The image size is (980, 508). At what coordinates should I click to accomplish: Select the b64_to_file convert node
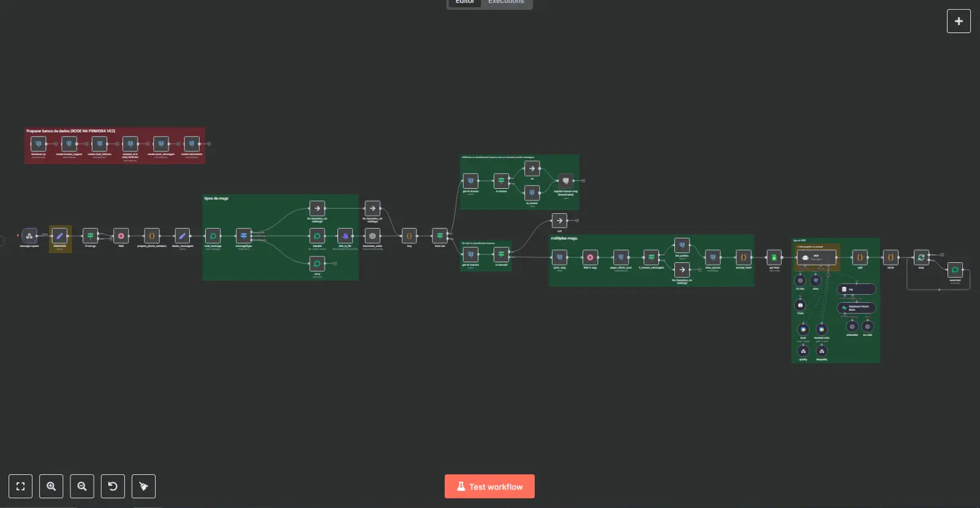pyautogui.click(x=345, y=236)
